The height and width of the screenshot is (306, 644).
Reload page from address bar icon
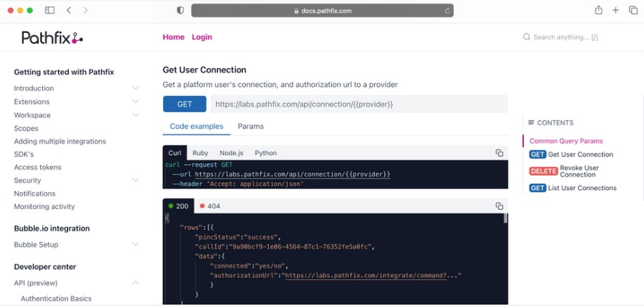pos(447,11)
